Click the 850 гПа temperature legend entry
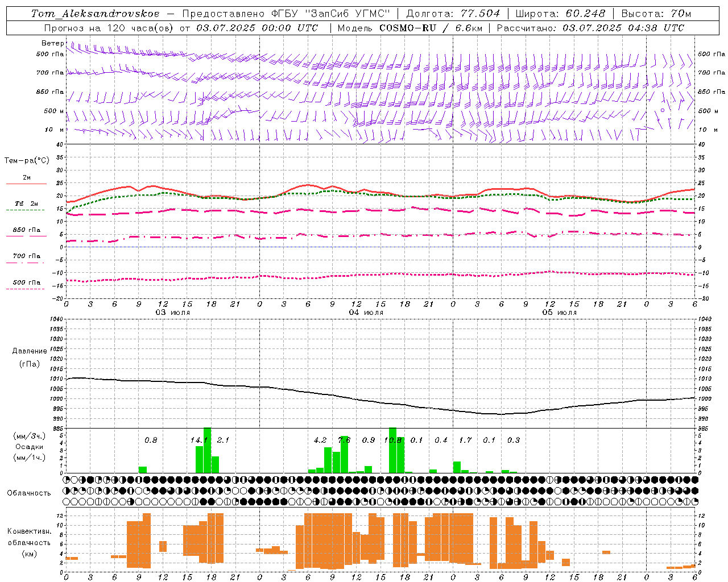The image size is (728, 582). click(27, 230)
